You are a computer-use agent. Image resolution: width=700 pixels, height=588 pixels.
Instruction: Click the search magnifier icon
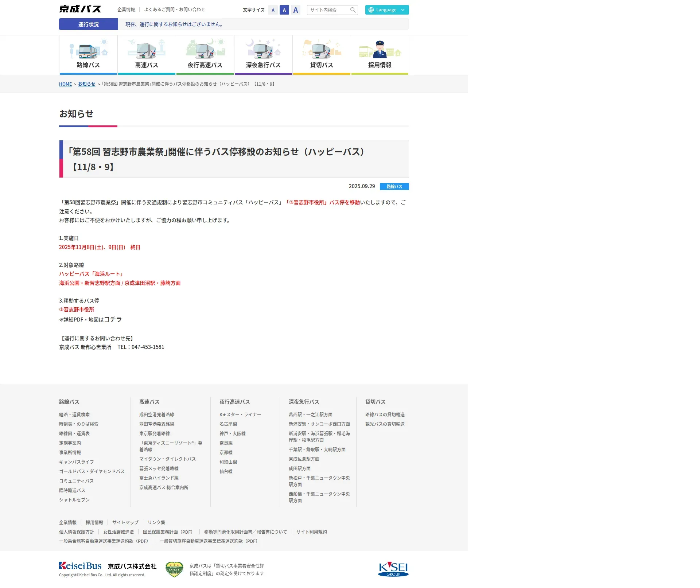[353, 10]
